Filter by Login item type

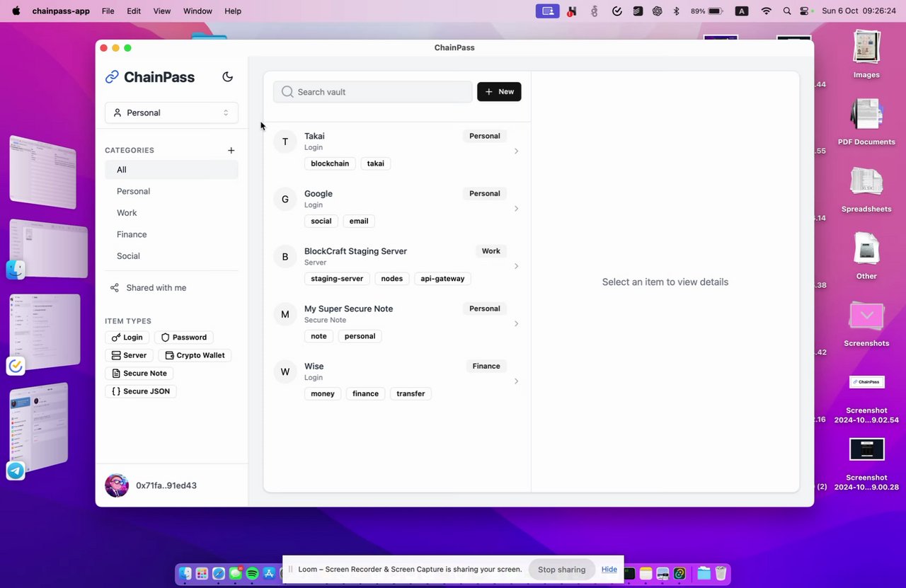(127, 338)
